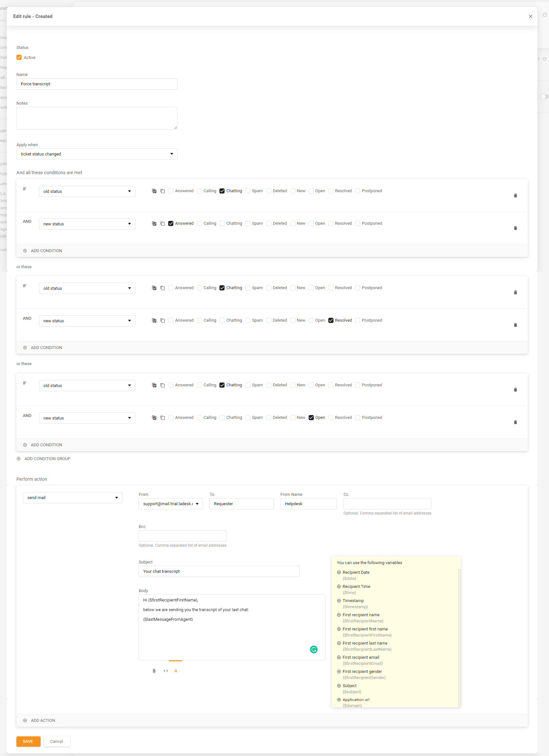Screen dimensions: 549x756
Task: Save the rule
Action: 28,741
